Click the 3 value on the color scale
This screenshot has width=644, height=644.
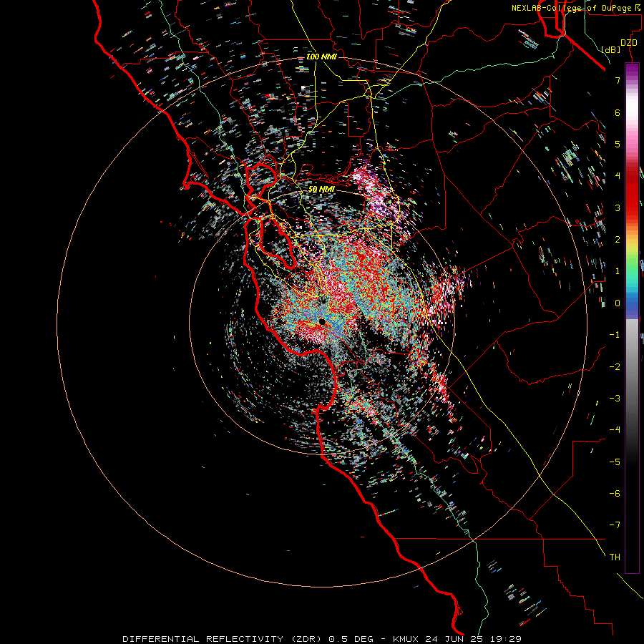[618, 208]
